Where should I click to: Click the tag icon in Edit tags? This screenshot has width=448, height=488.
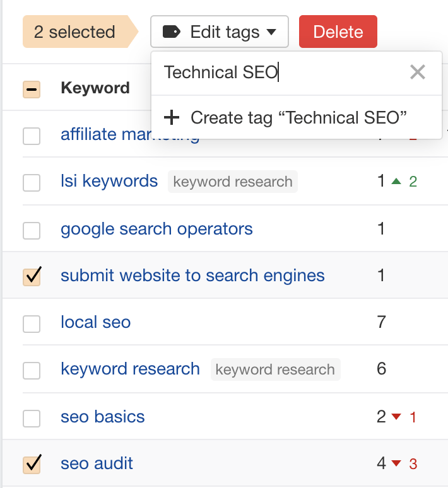tap(170, 32)
